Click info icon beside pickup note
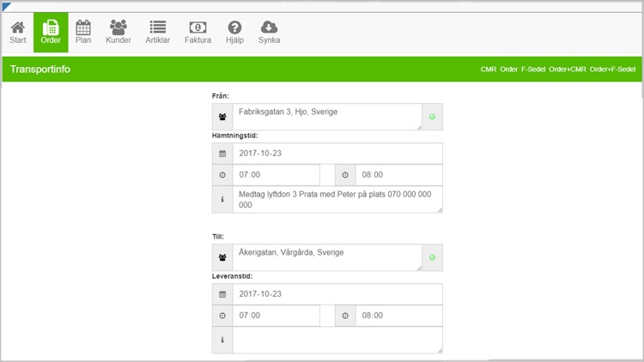The height and width of the screenshot is (362, 644). pyautogui.click(x=222, y=200)
